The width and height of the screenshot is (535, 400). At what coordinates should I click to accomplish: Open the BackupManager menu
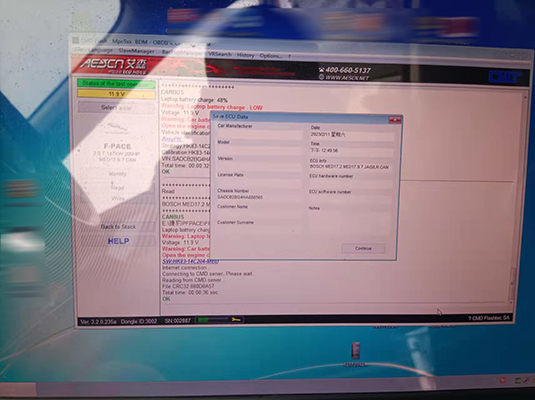tap(182, 53)
